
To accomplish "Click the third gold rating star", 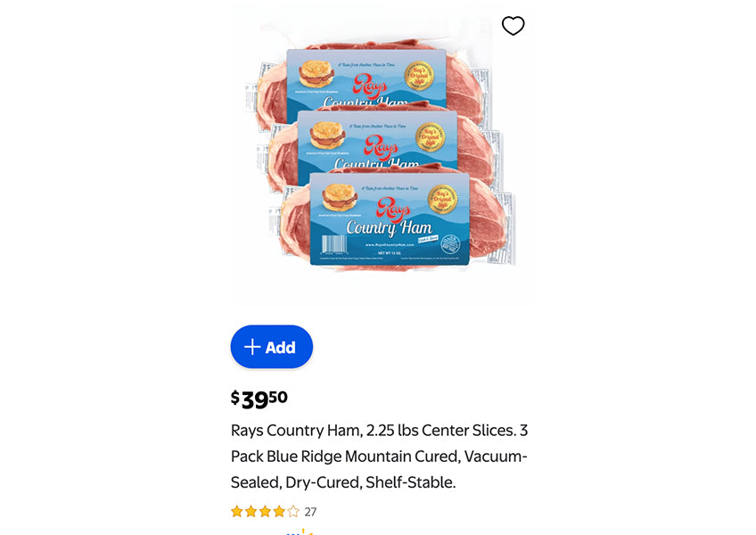I will click(265, 511).
